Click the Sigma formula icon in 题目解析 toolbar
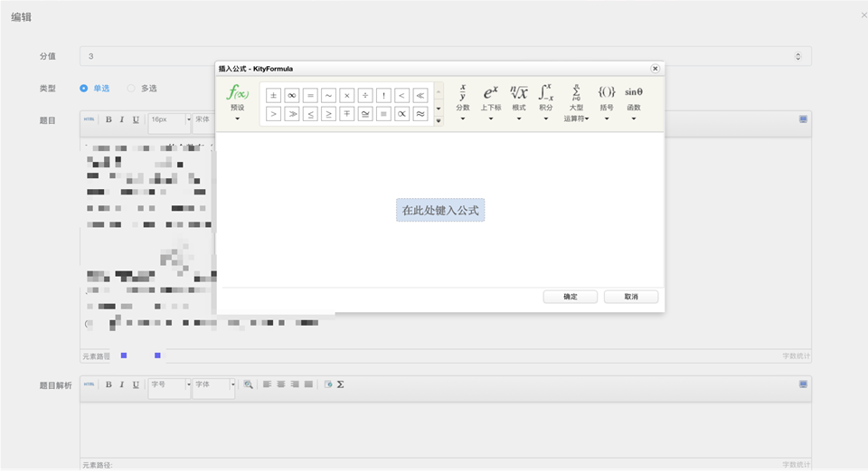Screen dimensions: 868x474 (340, 384)
